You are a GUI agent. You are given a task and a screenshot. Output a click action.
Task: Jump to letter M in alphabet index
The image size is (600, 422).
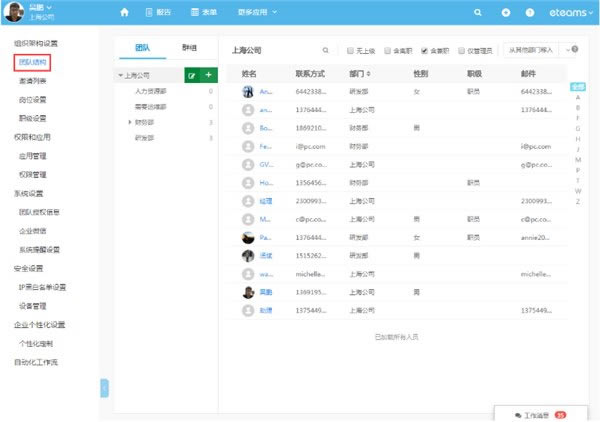click(x=577, y=159)
